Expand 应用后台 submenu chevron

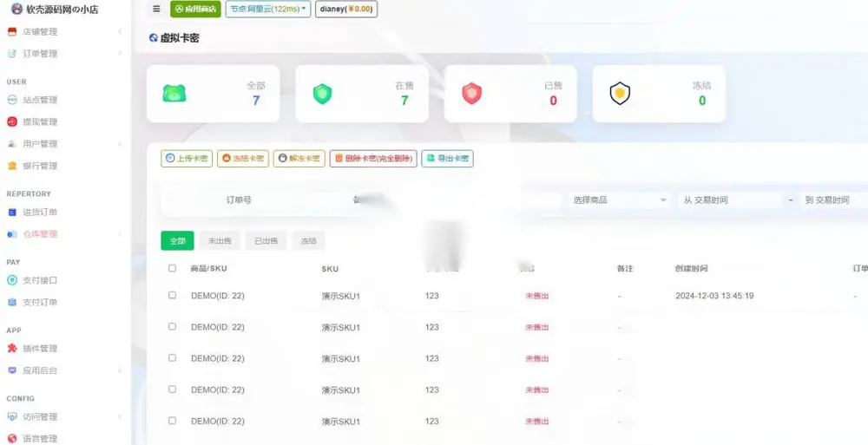(x=120, y=370)
